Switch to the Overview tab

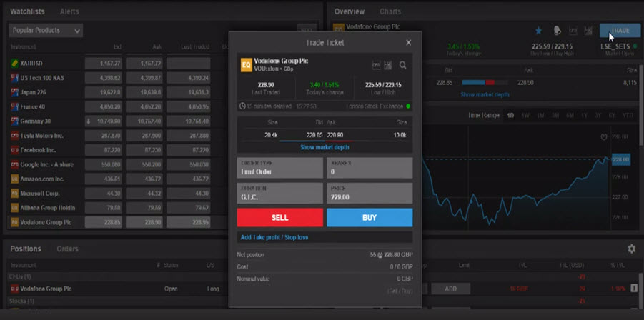tap(349, 11)
